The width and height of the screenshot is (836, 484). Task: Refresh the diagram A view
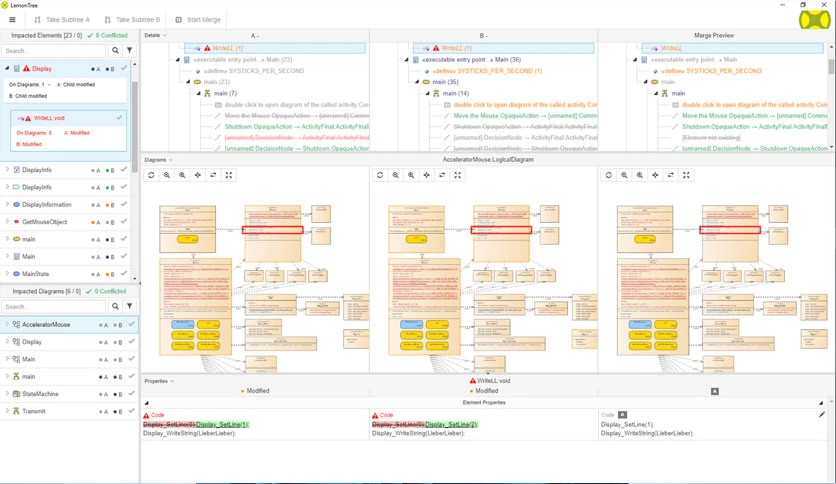151,175
